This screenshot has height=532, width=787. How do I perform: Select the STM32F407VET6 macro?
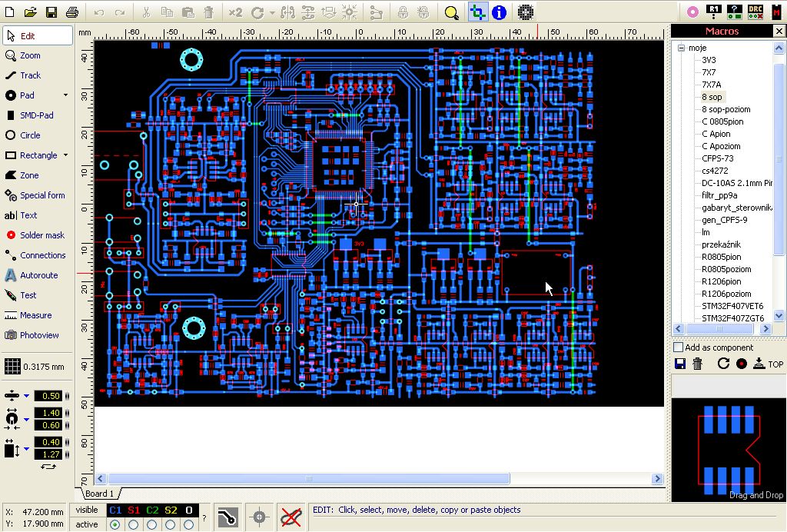coord(732,306)
